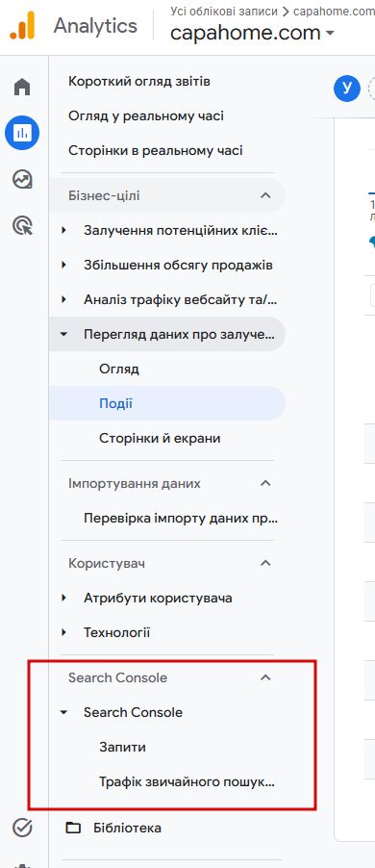Open the Explore icon in left rail
375x868 pixels.
click(x=22, y=179)
